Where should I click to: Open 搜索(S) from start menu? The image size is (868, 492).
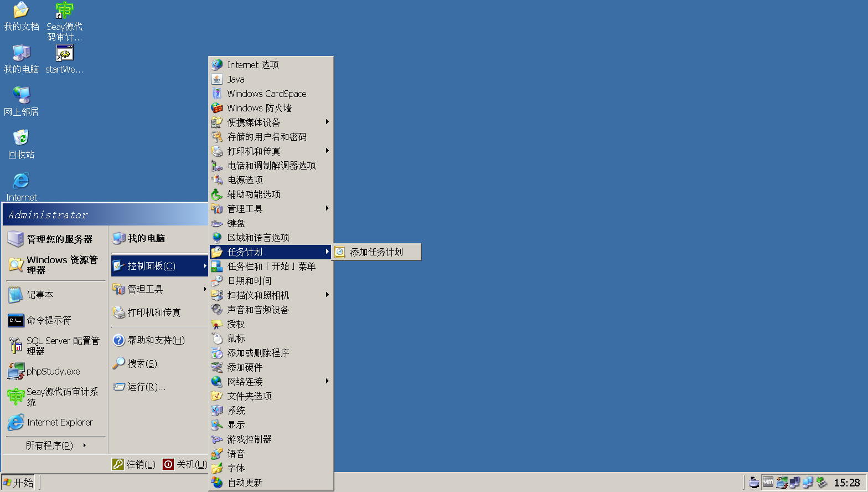click(x=159, y=363)
